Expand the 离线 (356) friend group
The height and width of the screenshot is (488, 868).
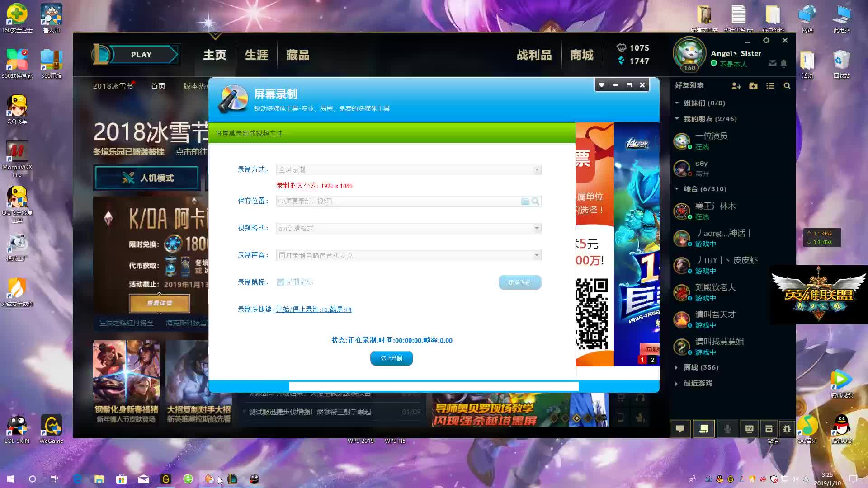point(677,367)
